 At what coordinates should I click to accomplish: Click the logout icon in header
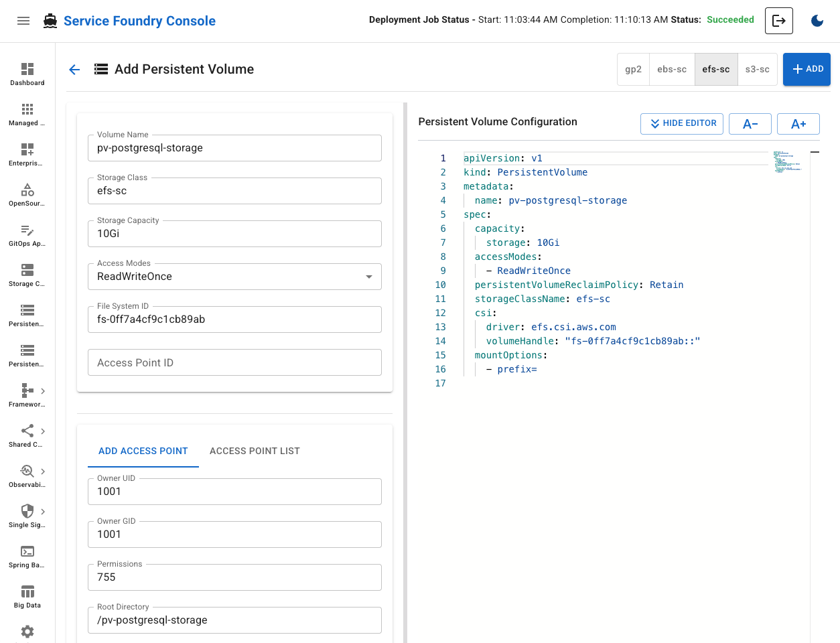click(x=778, y=21)
